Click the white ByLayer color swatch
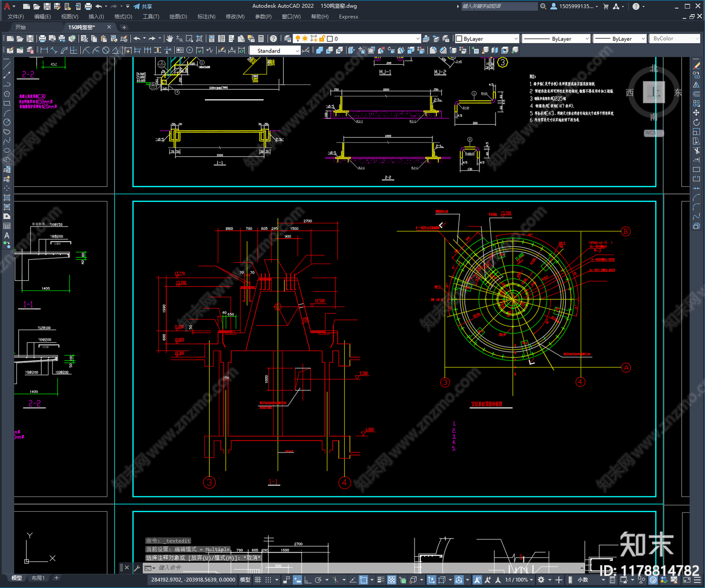This screenshot has height=588, width=705. [x=459, y=39]
